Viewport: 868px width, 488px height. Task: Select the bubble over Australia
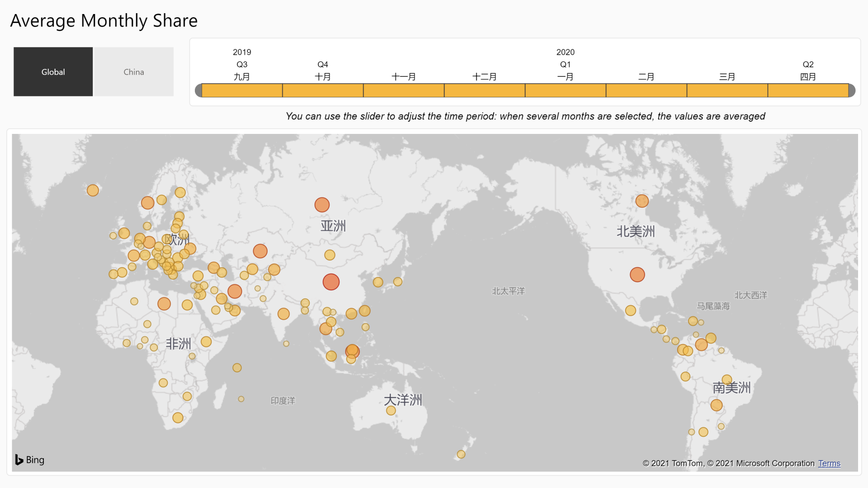tap(391, 411)
